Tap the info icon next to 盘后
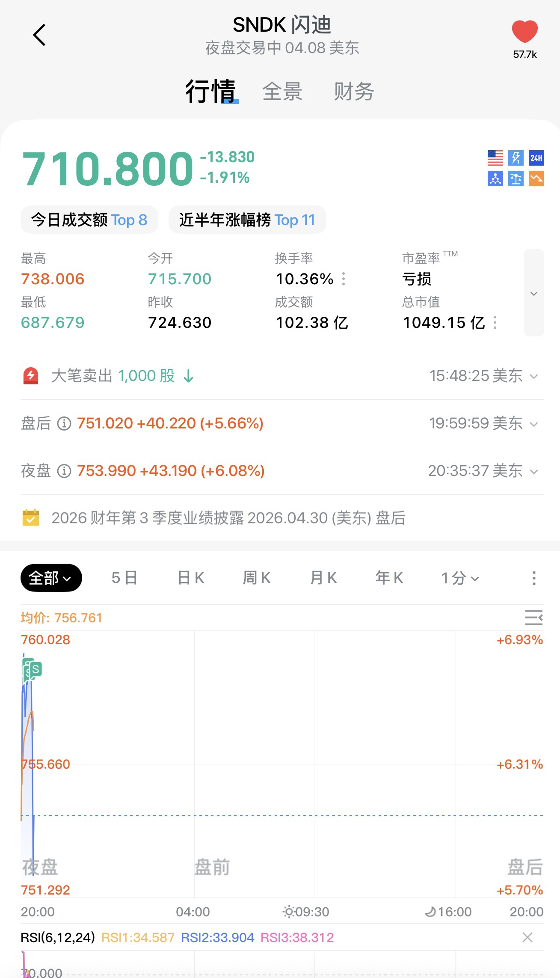Screen dimensions: 560x978 click(x=64, y=424)
